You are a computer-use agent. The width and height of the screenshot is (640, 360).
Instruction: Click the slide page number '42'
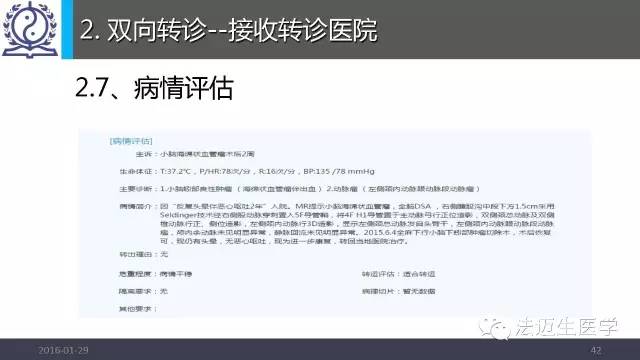click(x=596, y=350)
